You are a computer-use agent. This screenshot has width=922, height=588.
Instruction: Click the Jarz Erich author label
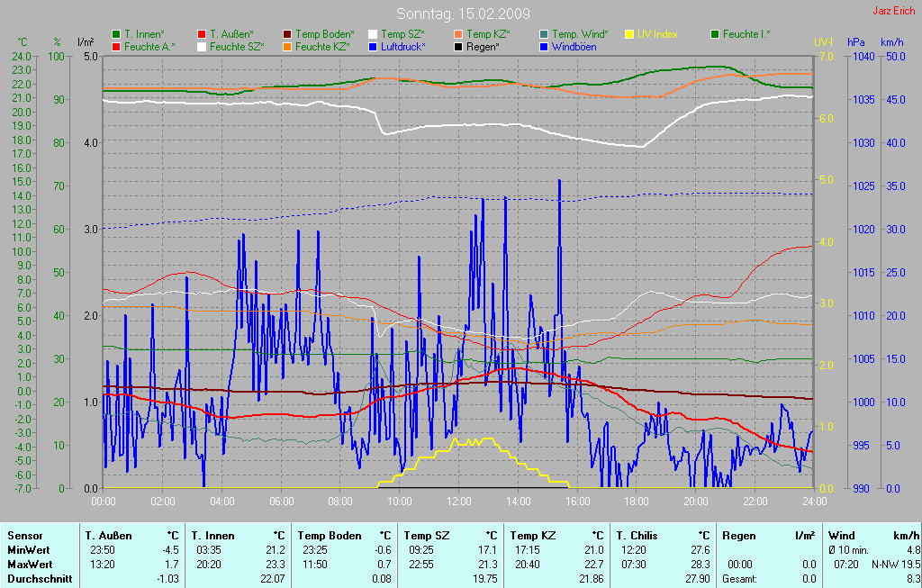pyautogui.click(x=894, y=11)
